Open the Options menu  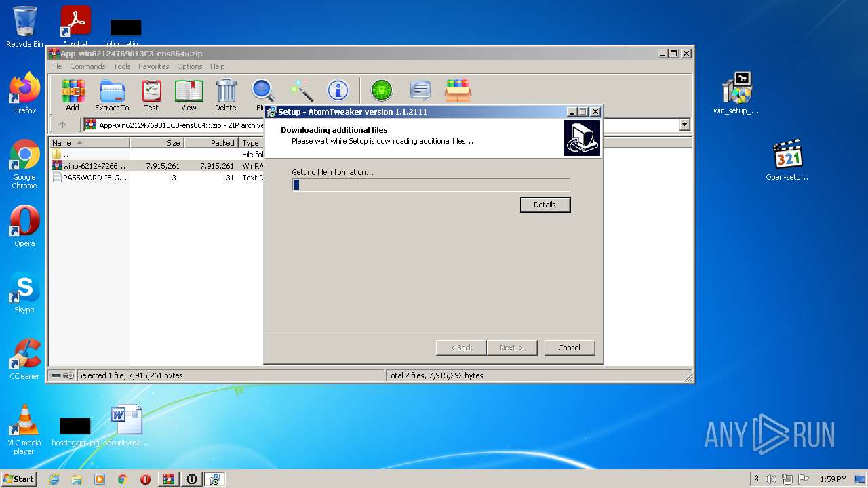pyautogui.click(x=190, y=66)
